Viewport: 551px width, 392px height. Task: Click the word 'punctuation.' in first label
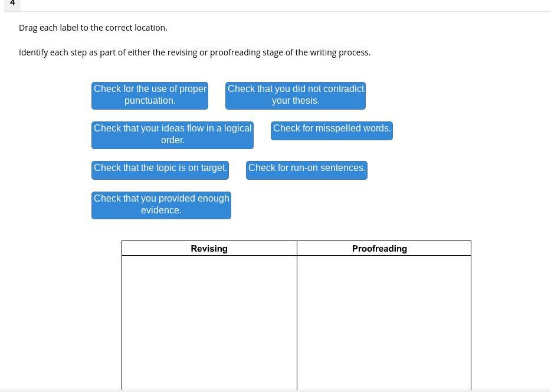click(150, 100)
